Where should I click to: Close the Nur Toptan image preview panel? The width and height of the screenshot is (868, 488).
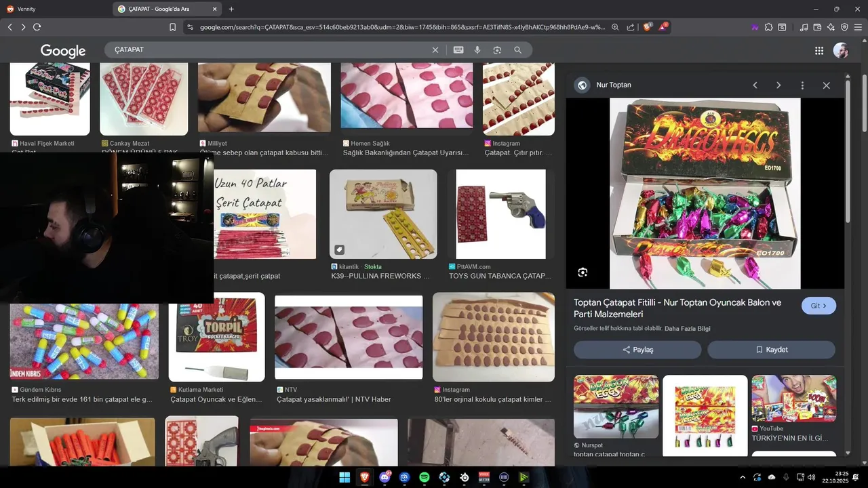(x=826, y=85)
